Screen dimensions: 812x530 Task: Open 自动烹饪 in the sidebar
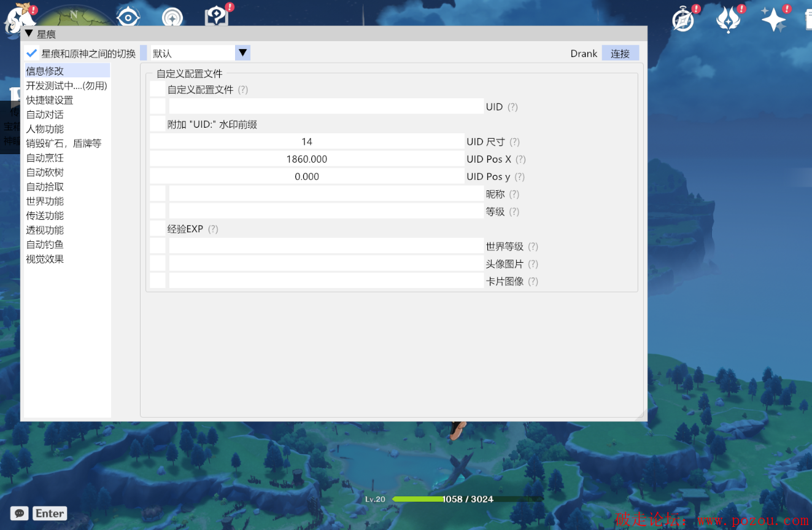click(68, 158)
